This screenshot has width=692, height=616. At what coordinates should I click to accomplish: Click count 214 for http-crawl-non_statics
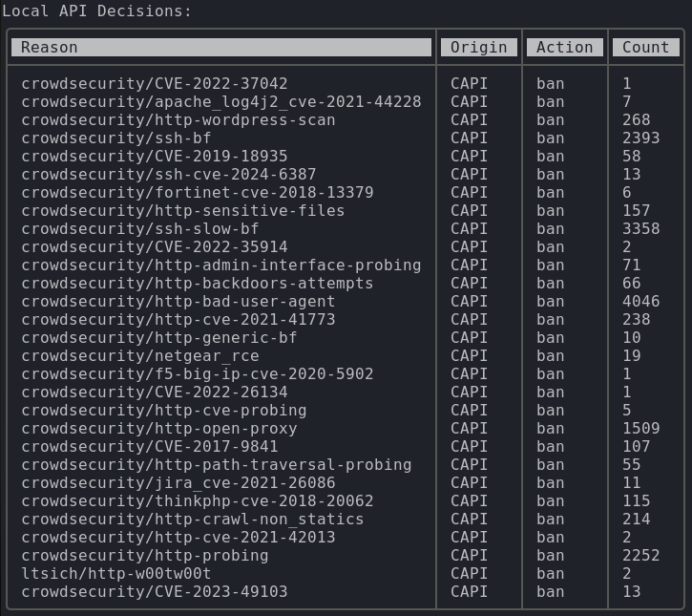pos(637,520)
